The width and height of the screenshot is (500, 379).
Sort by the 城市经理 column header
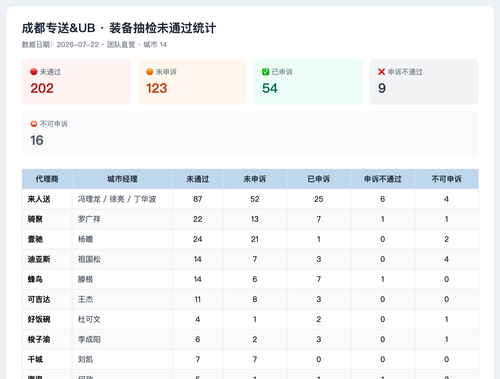point(122,179)
